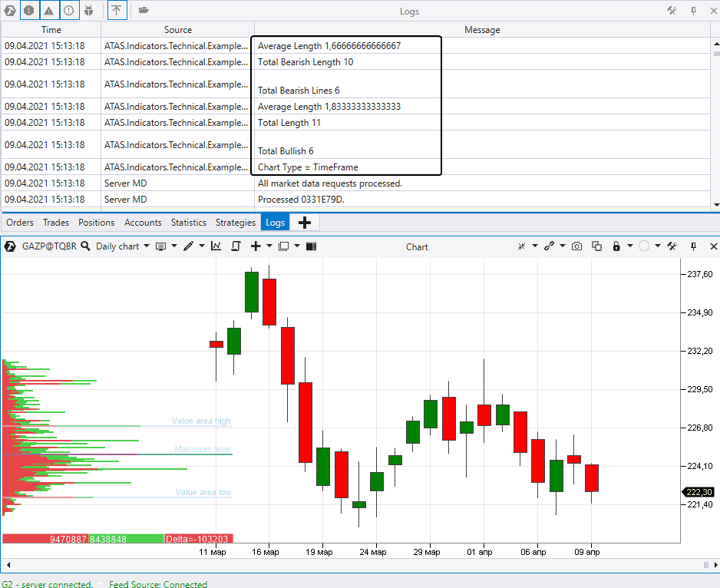The image size is (720, 588).
Task: Open the log folder icon
Action: (x=144, y=11)
